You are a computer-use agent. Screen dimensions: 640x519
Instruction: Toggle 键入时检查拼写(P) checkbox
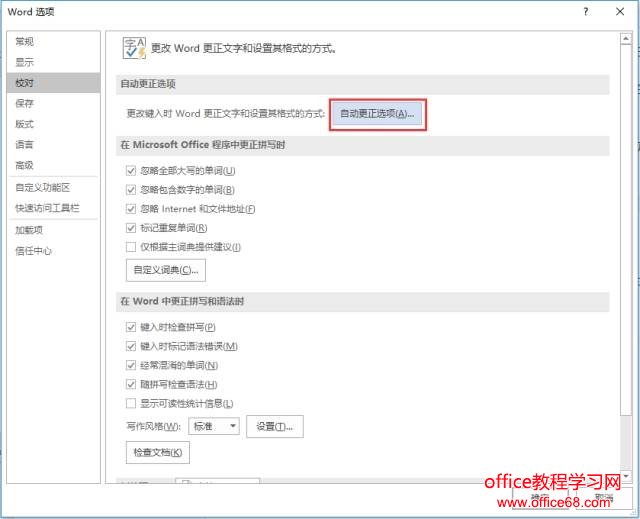pyautogui.click(x=131, y=327)
